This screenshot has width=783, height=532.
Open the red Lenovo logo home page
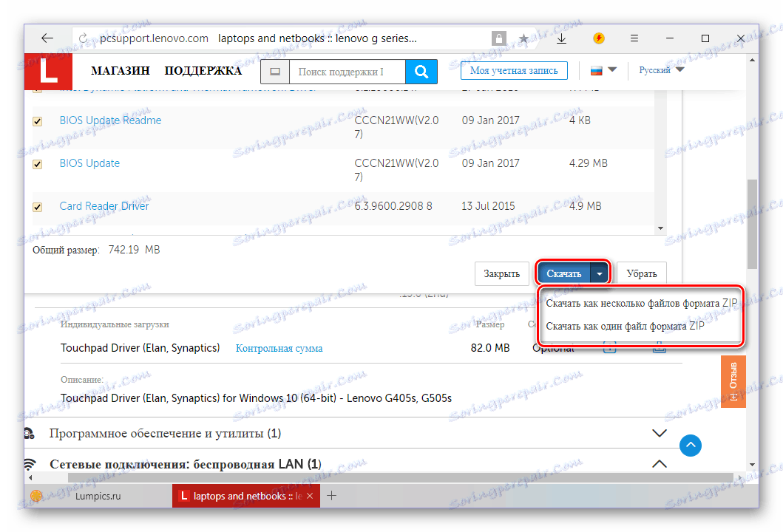[x=49, y=72]
